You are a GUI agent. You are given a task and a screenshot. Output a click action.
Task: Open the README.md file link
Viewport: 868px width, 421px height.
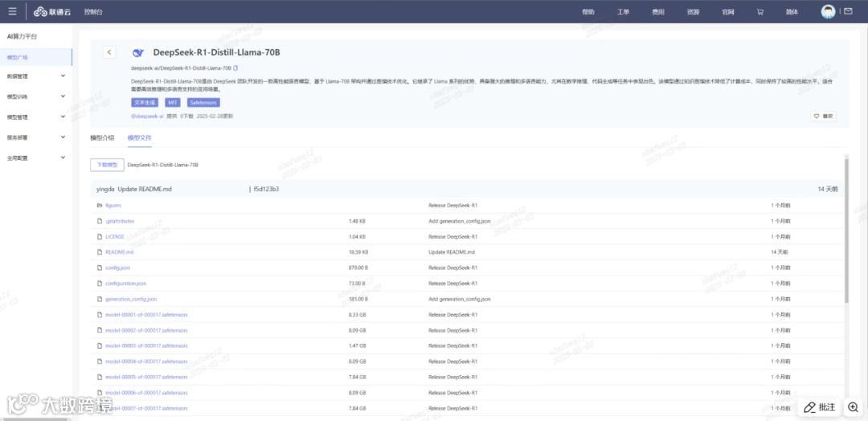[x=120, y=251]
